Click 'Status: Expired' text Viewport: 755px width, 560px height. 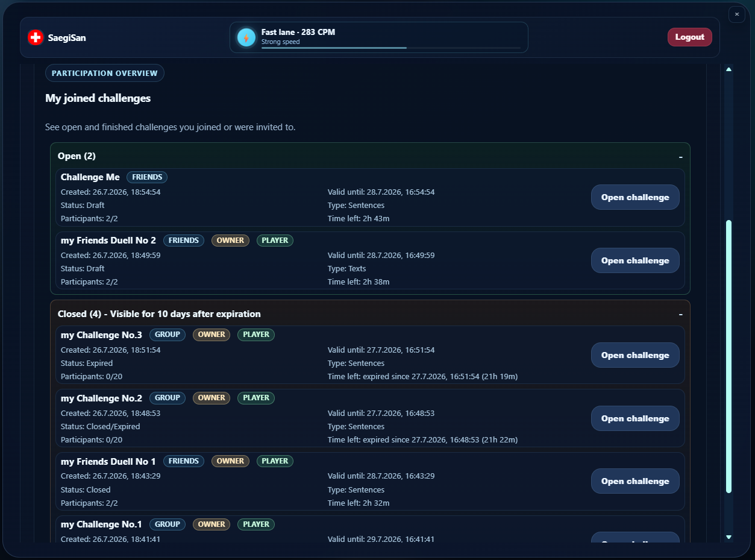[87, 363]
